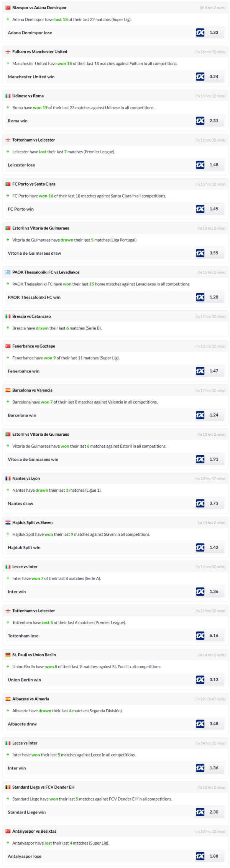Click 1X logo next to Manchester United win

(200, 77)
